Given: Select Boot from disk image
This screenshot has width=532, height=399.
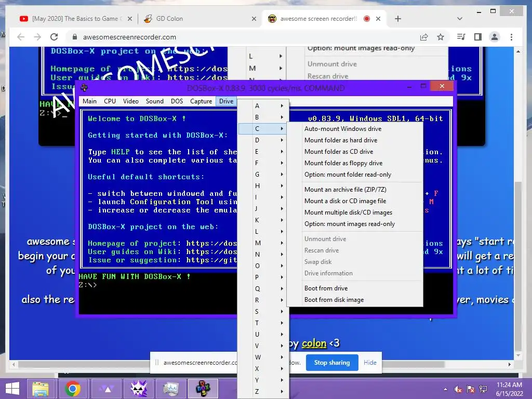Looking at the screenshot, I should point(355,300).
